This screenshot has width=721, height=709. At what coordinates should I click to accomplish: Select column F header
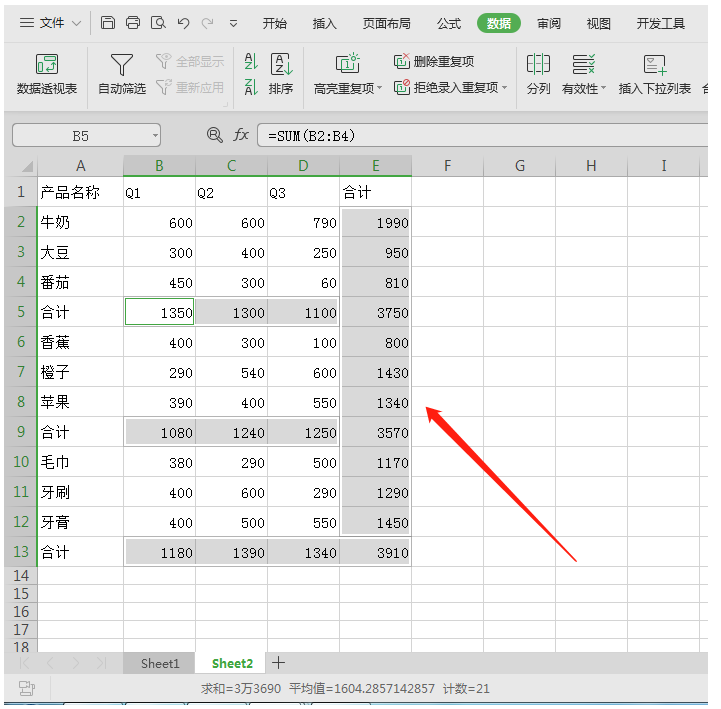447,166
